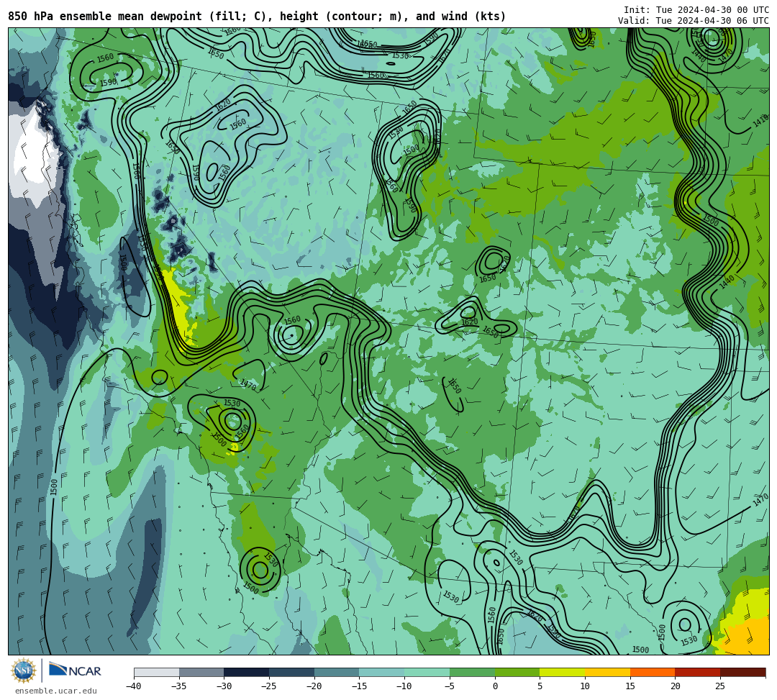Click the -20 colorbar tick label
777x700 pixels.
(314, 686)
